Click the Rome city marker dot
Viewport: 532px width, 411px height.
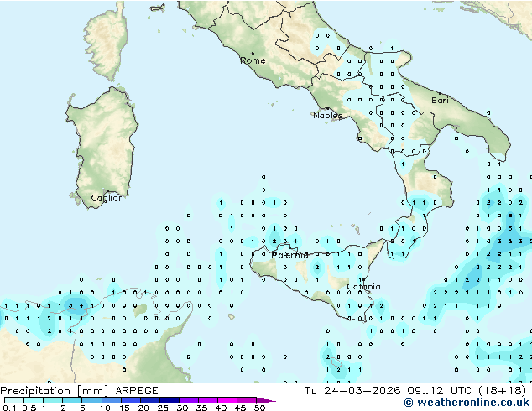(253, 53)
